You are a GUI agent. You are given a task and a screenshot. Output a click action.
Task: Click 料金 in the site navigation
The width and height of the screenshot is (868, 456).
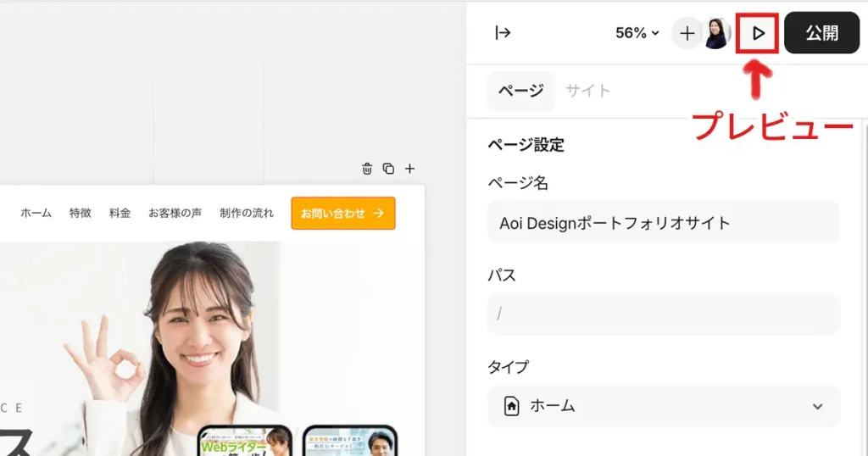point(120,213)
